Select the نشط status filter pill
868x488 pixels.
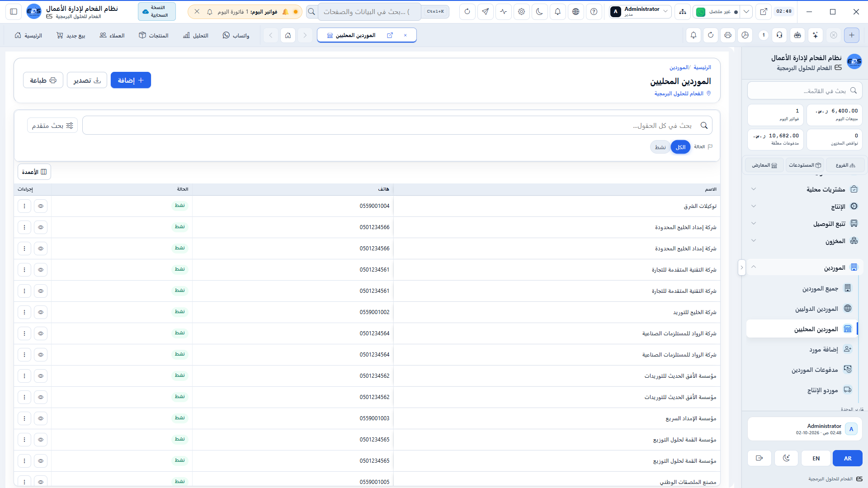point(660,147)
